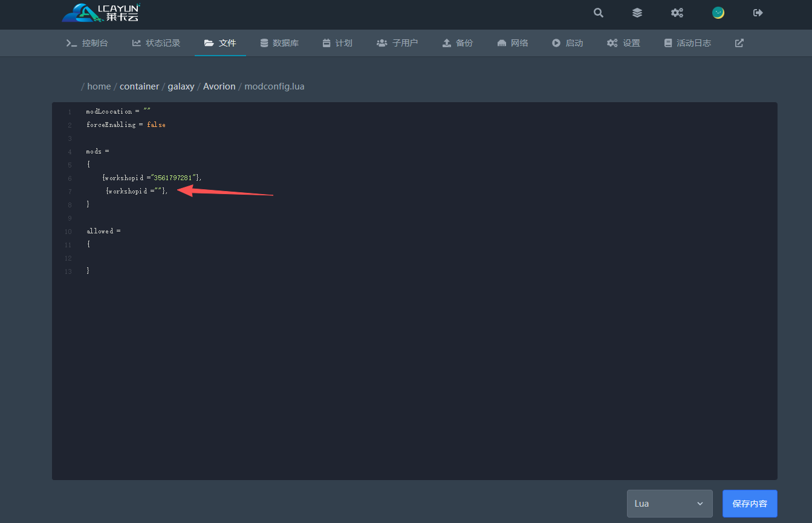Go to the 计划 schedule tab
Image resolution: width=812 pixels, height=523 pixels.
(337, 43)
